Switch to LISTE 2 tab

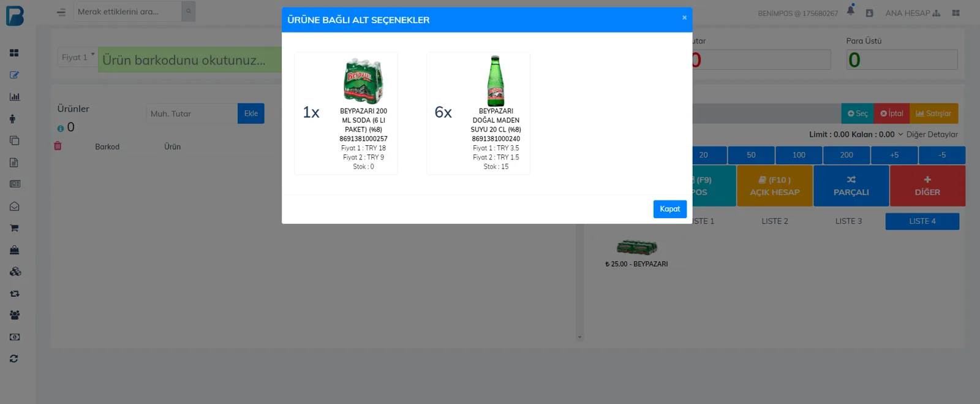click(x=775, y=221)
